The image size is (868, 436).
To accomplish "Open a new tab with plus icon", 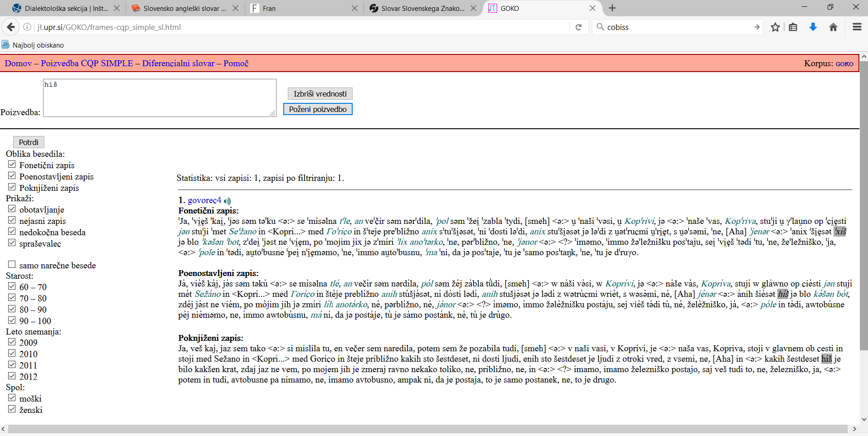I will pyautogui.click(x=612, y=8).
